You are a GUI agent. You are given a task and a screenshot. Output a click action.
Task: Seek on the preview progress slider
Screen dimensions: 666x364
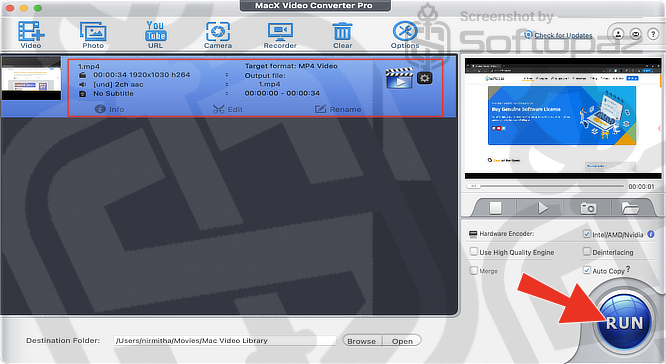[x=545, y=186]
